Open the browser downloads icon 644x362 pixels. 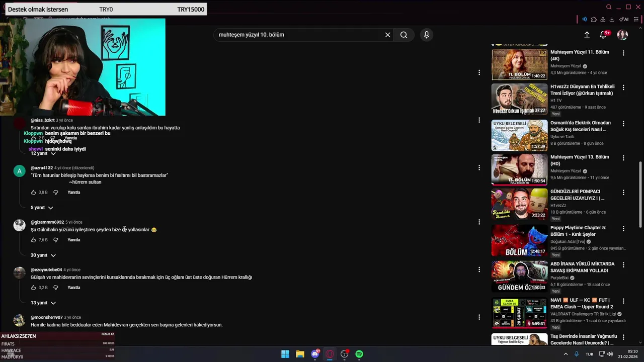coord(612,19)
